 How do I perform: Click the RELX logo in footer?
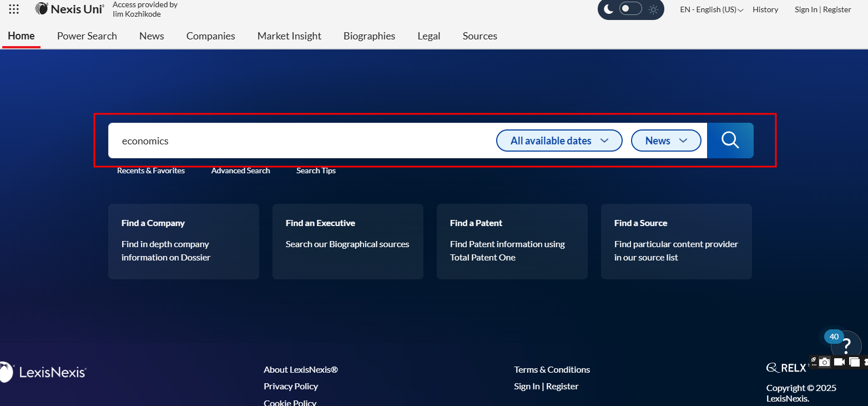(786, 368)
